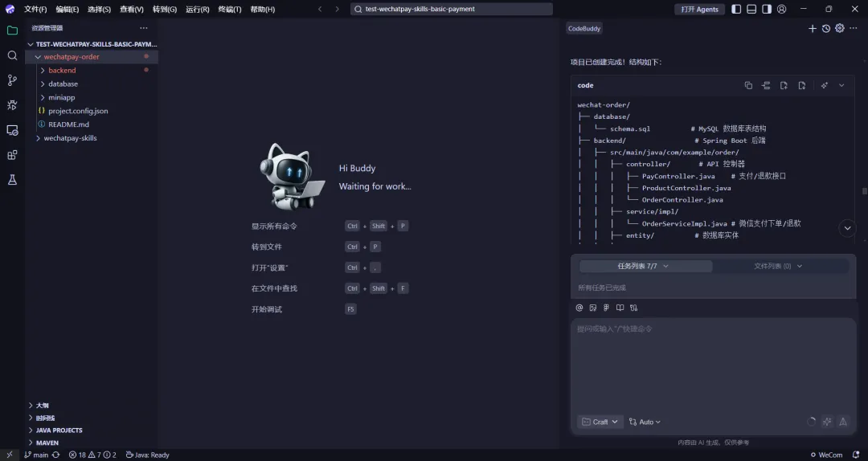Open the Testing flask view
The image size is (868, 461).
(x=12, y=180)
